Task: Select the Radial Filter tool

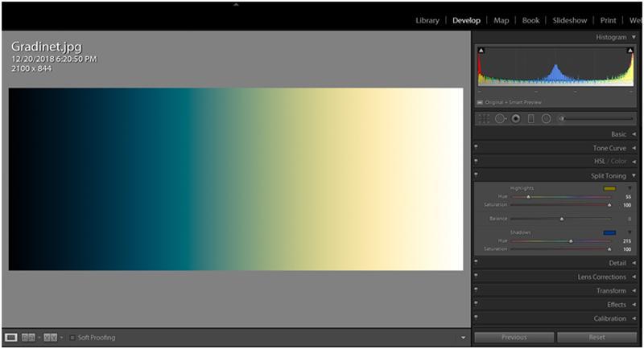Action: click(546, 119)
